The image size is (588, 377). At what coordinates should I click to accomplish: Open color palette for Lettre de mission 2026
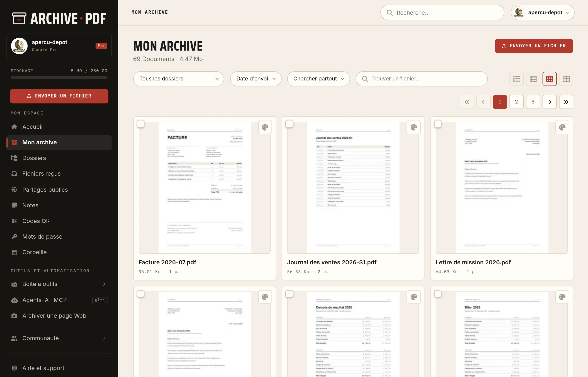(562, 127)
